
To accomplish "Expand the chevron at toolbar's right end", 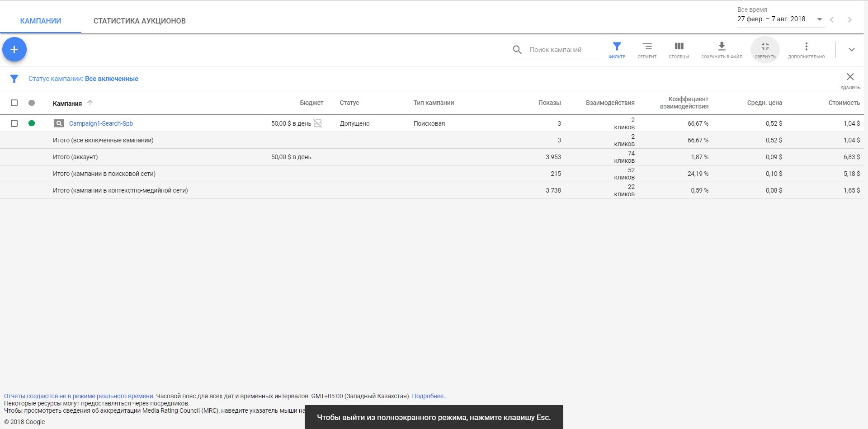I will [x=851, y=50].
